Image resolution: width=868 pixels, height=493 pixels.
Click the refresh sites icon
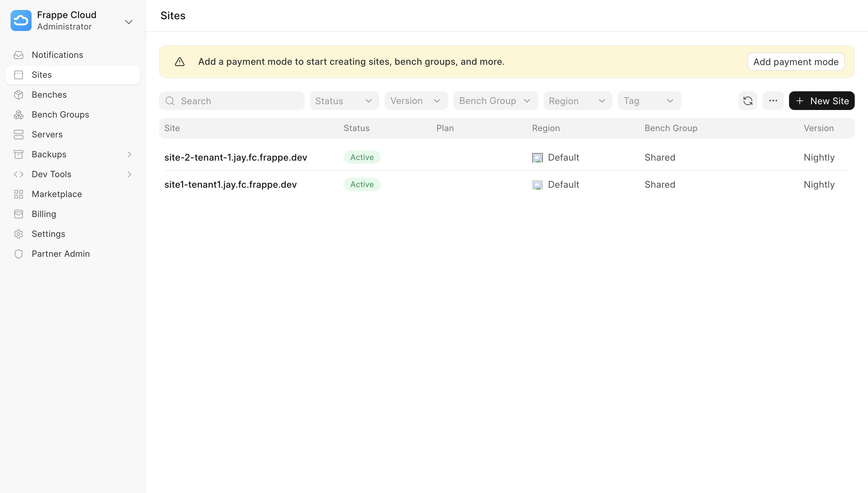tap(748, 101)
